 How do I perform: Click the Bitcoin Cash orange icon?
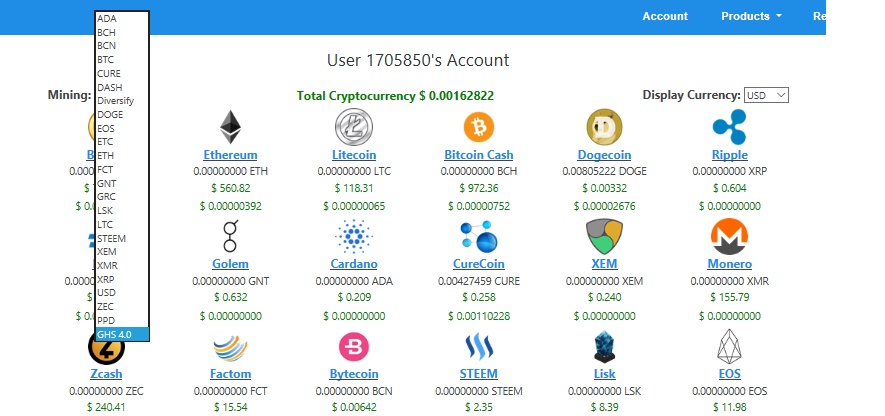(x=479, y=127)
